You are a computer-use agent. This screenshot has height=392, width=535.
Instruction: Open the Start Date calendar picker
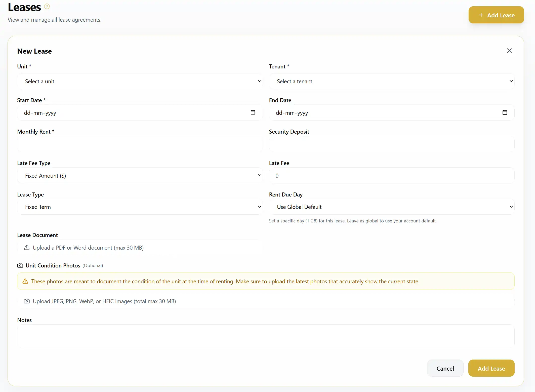point(253,112)
